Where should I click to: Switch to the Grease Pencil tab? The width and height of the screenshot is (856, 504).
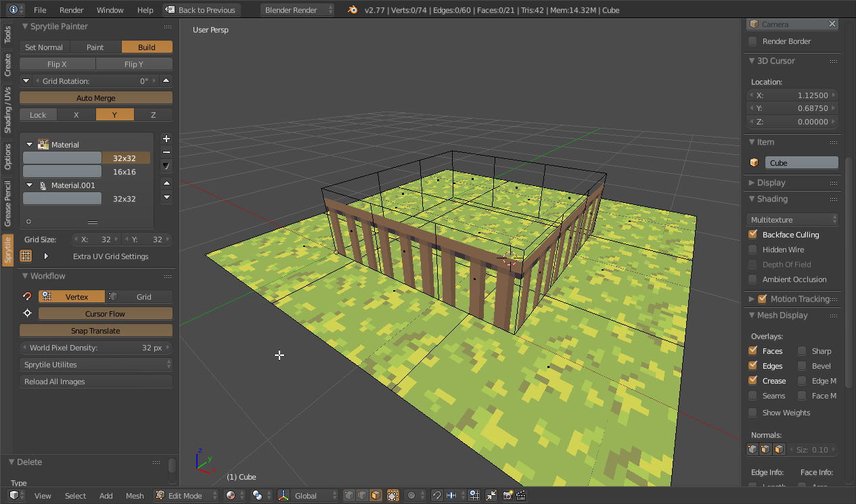click(x=8, y=204)
